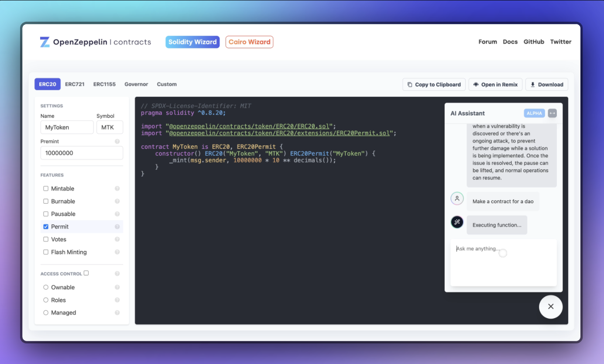This screenshot has width=604, height=364.
Task: Uncheck the Permit checkbox
Action: [46, 227]
